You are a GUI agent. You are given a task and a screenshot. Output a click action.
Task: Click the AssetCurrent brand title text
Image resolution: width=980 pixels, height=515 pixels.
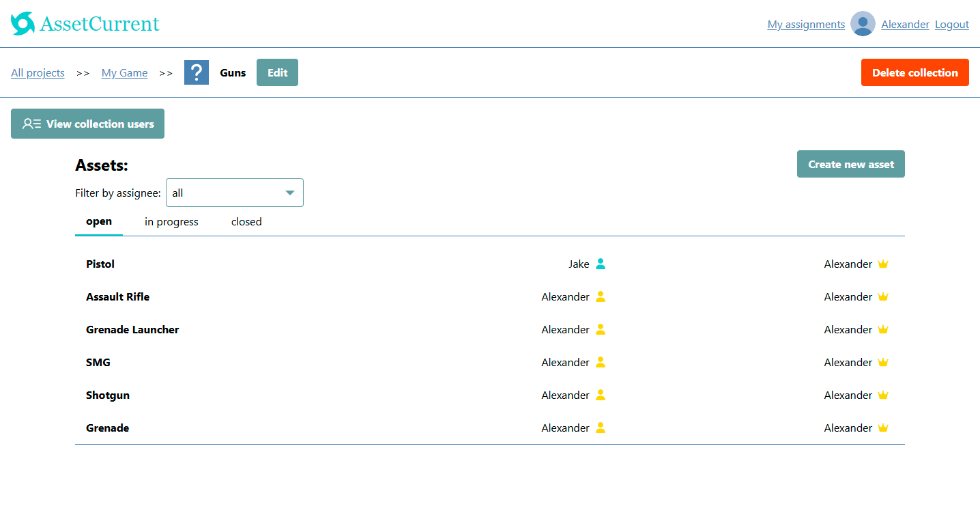[x=100, y=24]
